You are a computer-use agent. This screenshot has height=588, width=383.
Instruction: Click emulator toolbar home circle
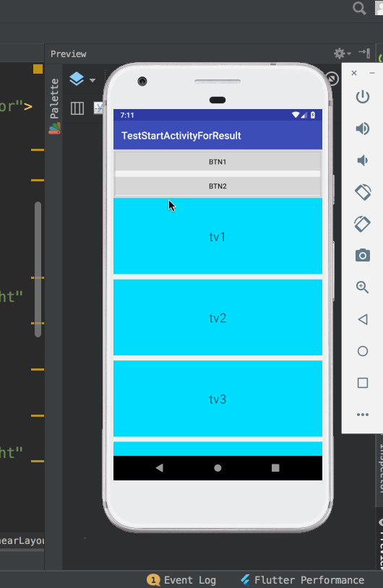[362, 351]
